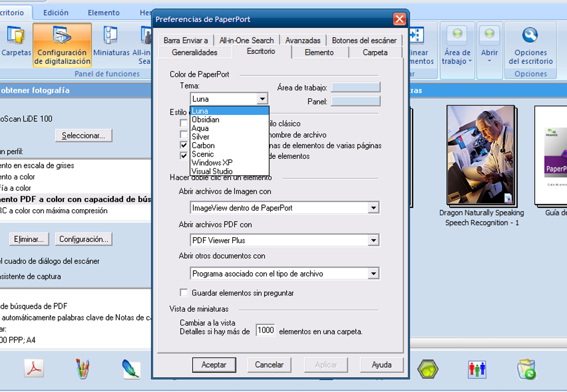The height and width of the screenshot is (392, 567).
Task: Close the Preferencias de PaperPort dialog
Action: (x=399, y=19)
